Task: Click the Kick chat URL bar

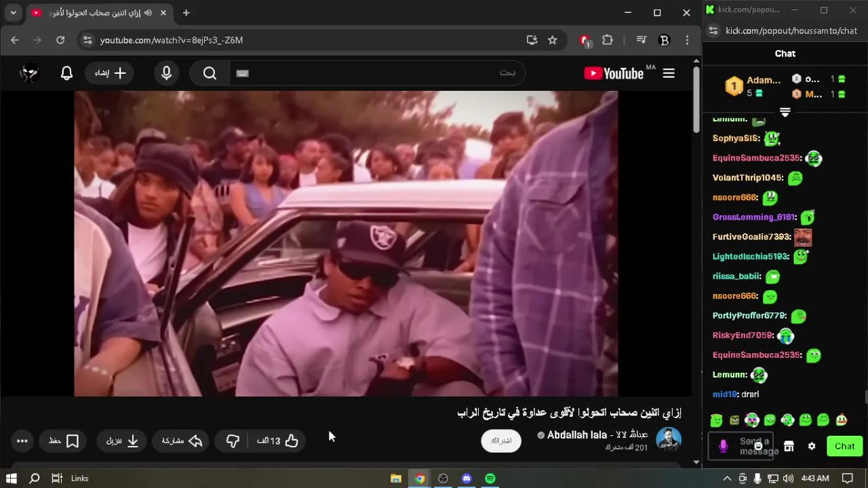Action: pyautogui.click(x=791, y=30)
